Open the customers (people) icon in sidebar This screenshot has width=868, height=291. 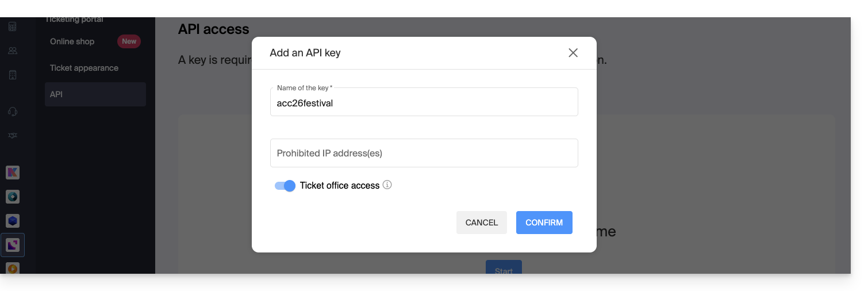tap(13, 51)
